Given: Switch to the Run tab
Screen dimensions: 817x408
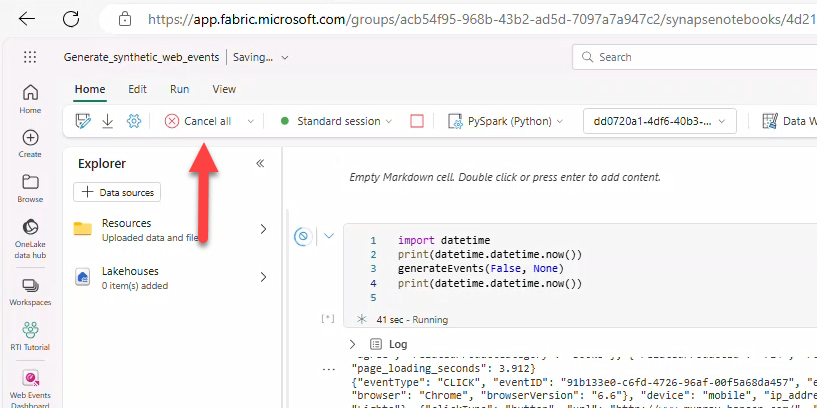Looking at the screenshot, I should (179, 89).
